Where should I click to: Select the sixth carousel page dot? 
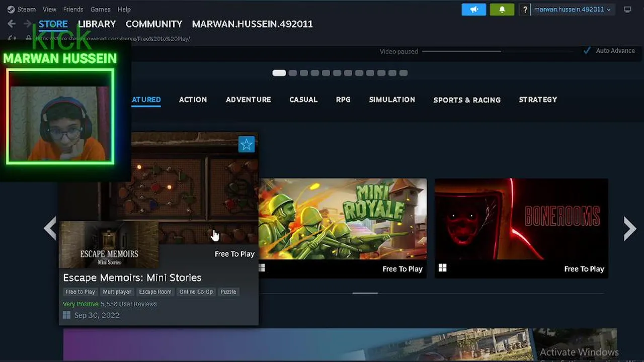coord(337,73)
